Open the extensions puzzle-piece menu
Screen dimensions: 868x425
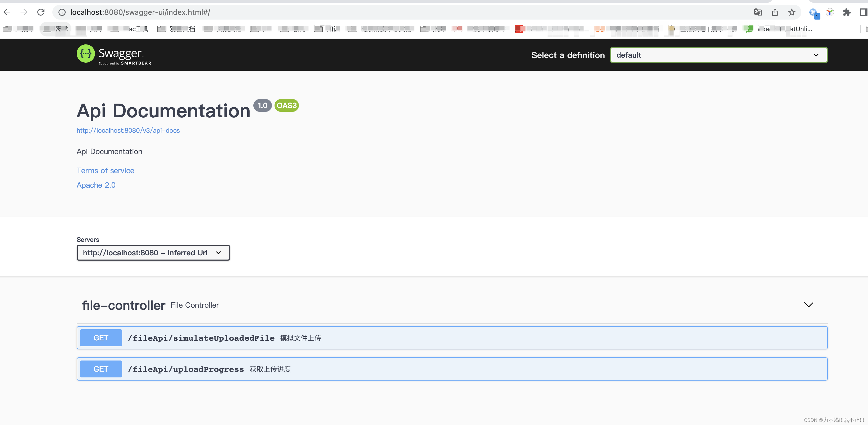pos(847,12)
